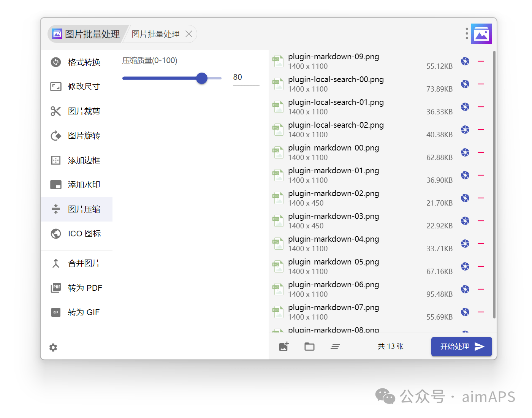This screenshot has width=532, height=418.
Task: Click the compression quality slider handle
Action: click(202, 78)
